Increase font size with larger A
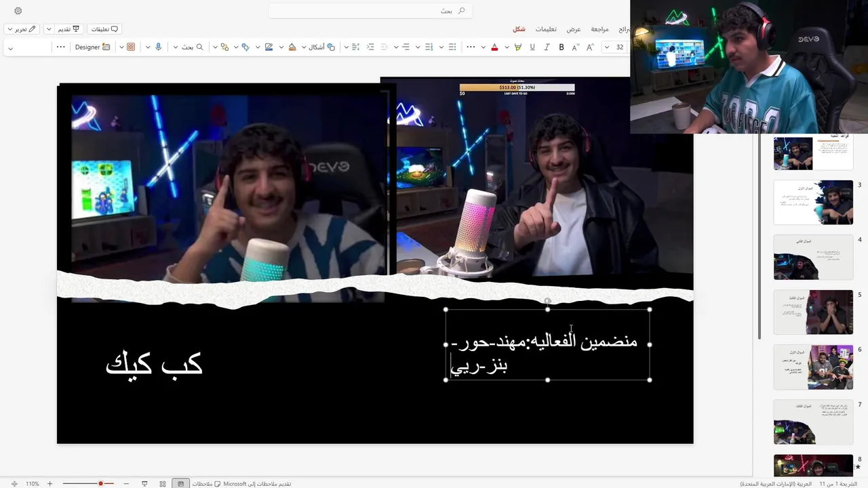Viewport: 868px width, 488px height. 590,47
